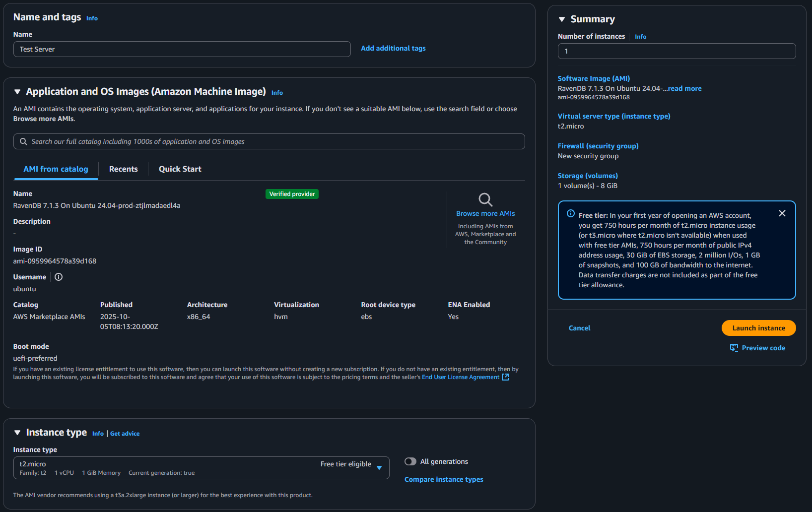Open the t2.micro instance type dropdown
The width and height of the screenshot is (812, 512).
(201, 468)
